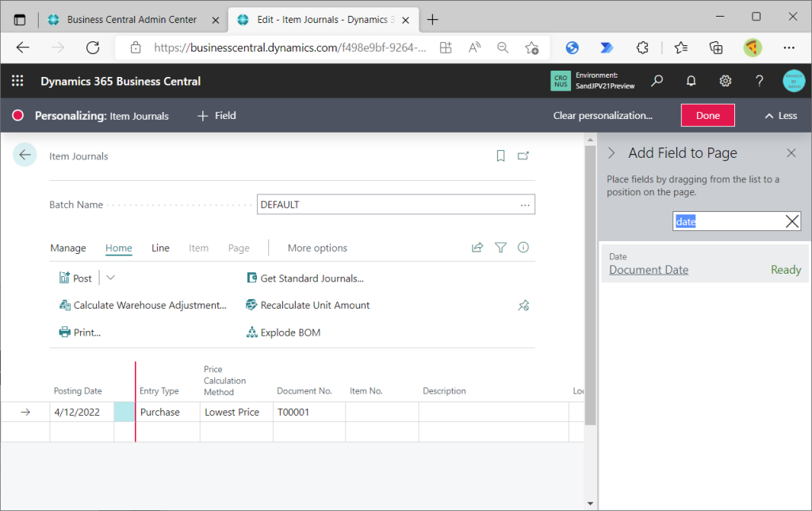
Task: Click the share icon in action bar
Action: [477, 248]
